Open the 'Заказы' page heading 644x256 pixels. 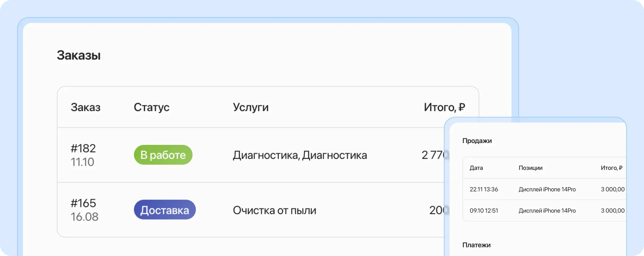pyautogui.click(x=79, y=55)
